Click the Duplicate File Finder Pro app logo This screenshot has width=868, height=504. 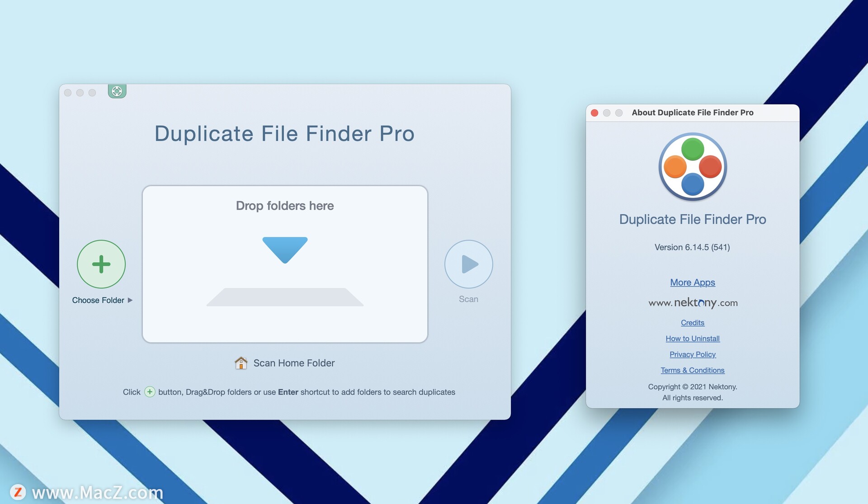click(x=693, y=167)
